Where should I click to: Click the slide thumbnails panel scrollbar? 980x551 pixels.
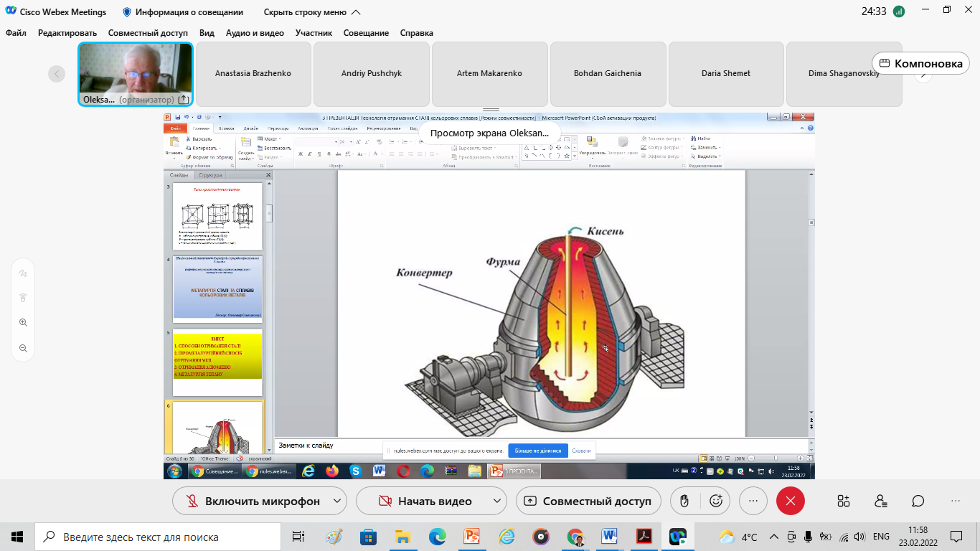pos(269,212)
